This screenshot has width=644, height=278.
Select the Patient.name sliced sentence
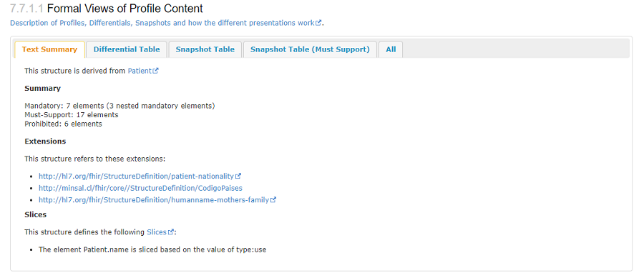coord(152,249)
